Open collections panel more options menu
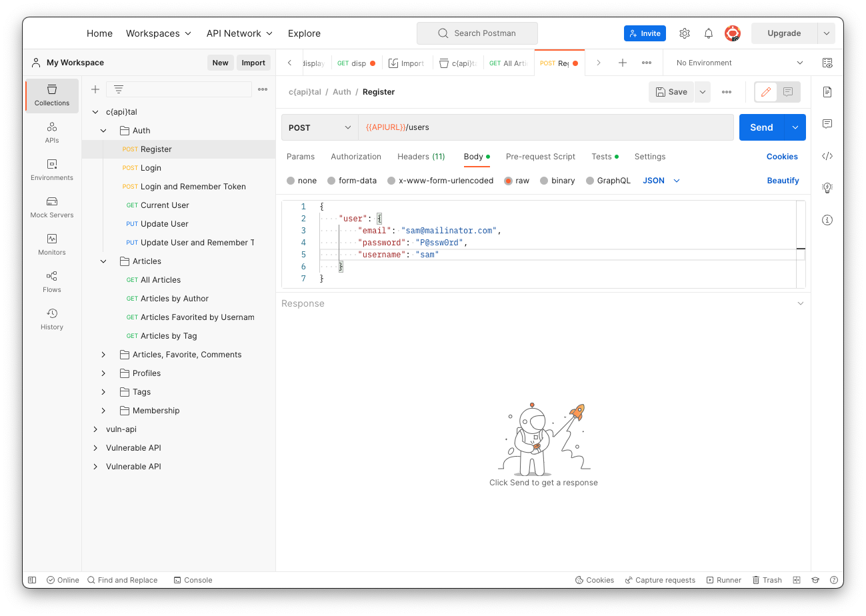Image resolution: width=866 pixels, height=616 pixels. click(x=263, y=89)
